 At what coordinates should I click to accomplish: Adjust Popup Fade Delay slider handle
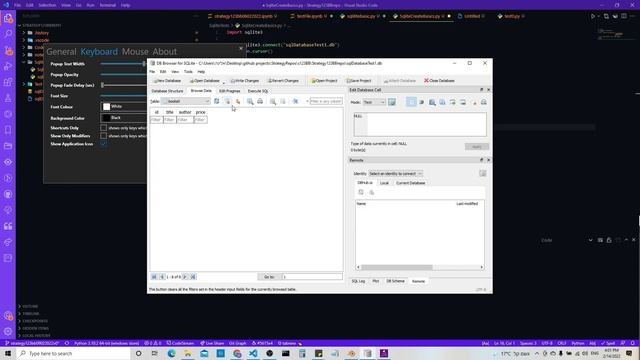click(x=102, y=85)
